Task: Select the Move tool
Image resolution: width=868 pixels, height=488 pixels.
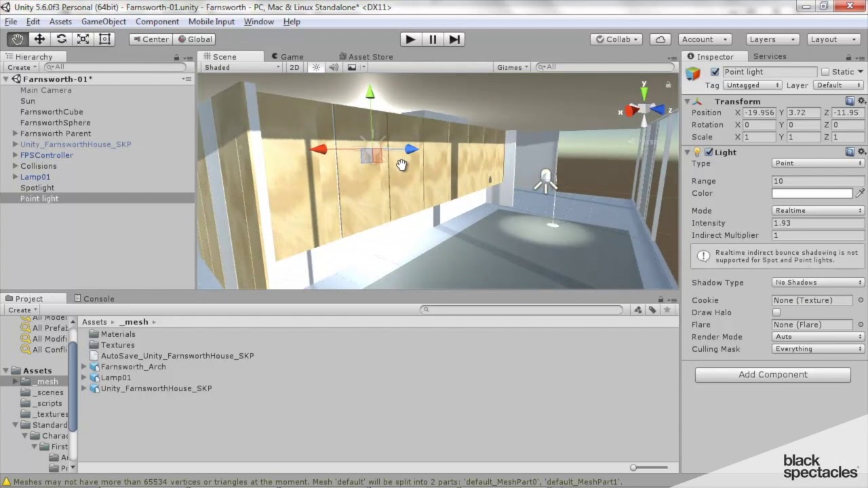Action: pyautogui.click(x=39, y=39)
